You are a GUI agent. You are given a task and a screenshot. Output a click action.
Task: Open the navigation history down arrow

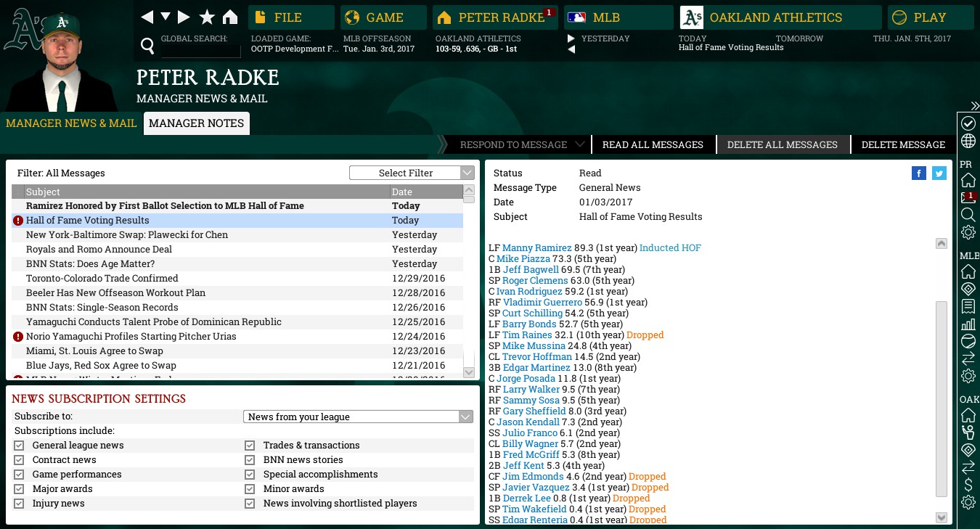click(x=166, y=17)
